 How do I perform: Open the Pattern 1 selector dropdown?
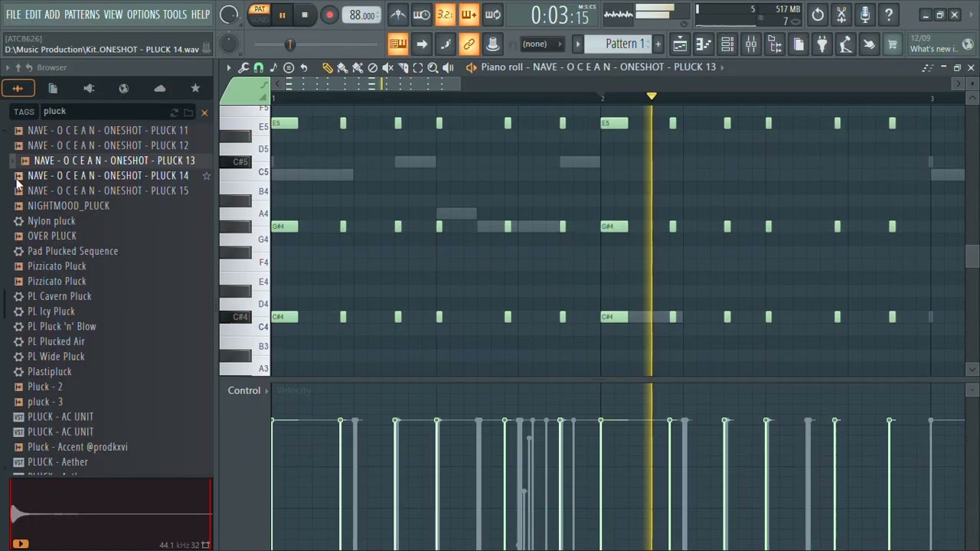coord(619,44)
